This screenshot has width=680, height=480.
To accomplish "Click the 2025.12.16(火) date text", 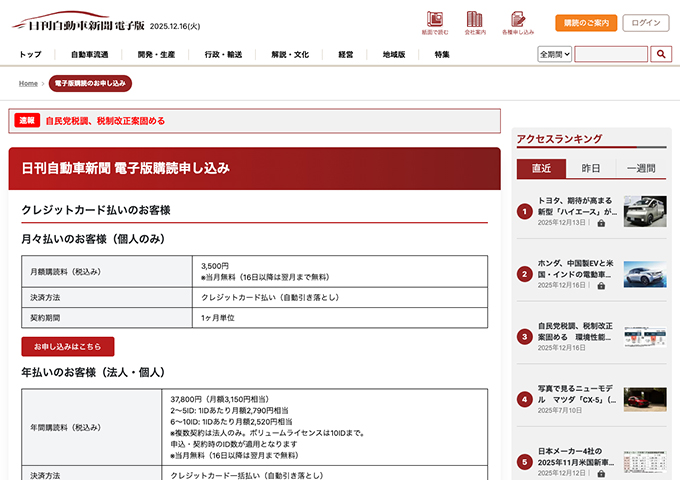I will coord(175,26).
